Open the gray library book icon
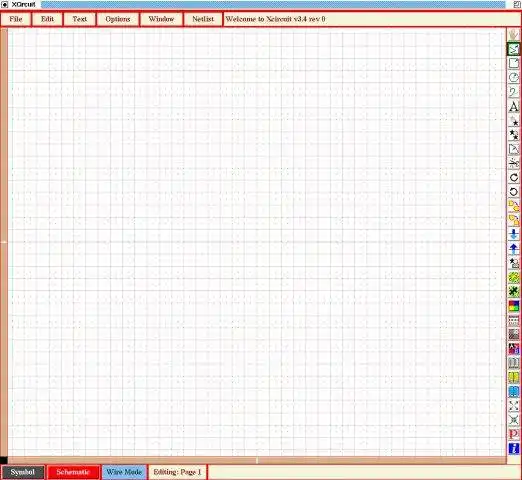The height and width of the screenshot is (480, 522). [514, 363]
